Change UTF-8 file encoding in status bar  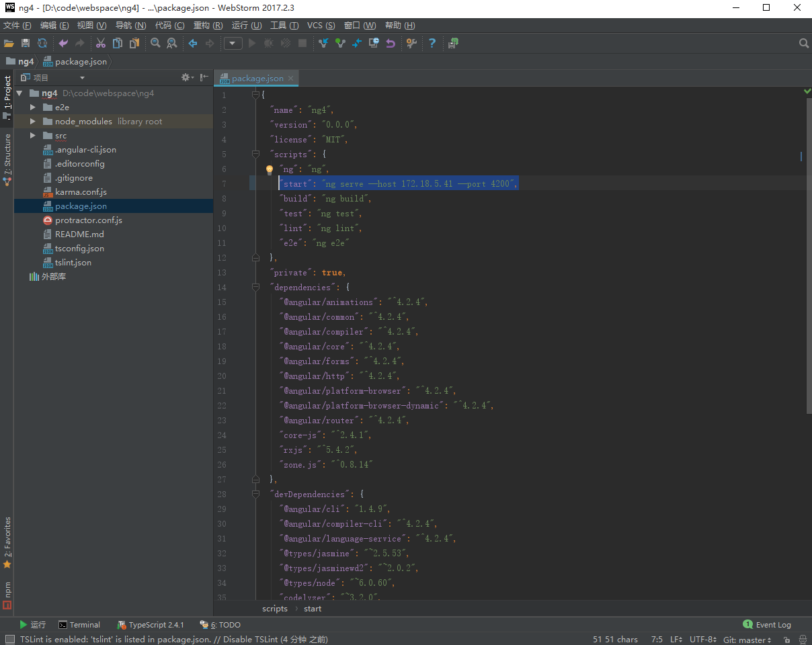coord(702,640)
